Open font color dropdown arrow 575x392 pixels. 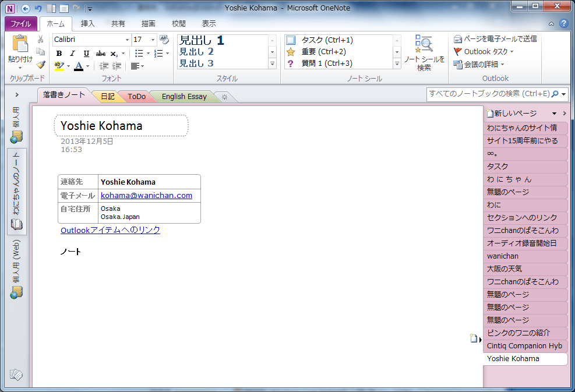(87, 66)
